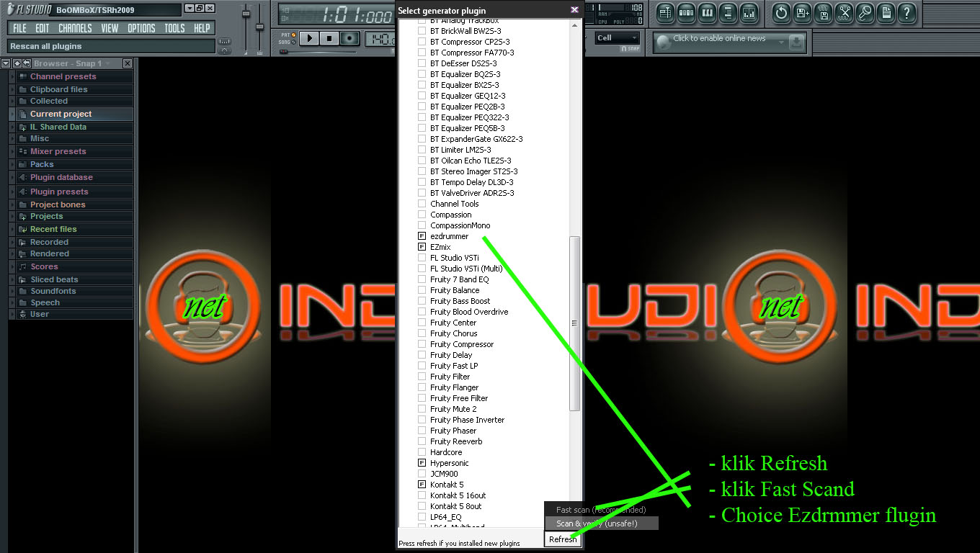Click the plugin list vertical scrollbar

(x=574, y=323)
